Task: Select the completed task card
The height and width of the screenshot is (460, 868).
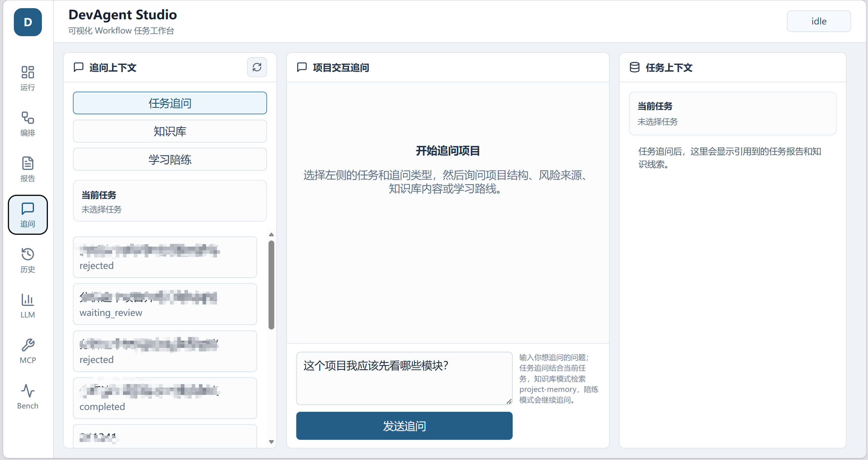Action: (x=165, y=398)
